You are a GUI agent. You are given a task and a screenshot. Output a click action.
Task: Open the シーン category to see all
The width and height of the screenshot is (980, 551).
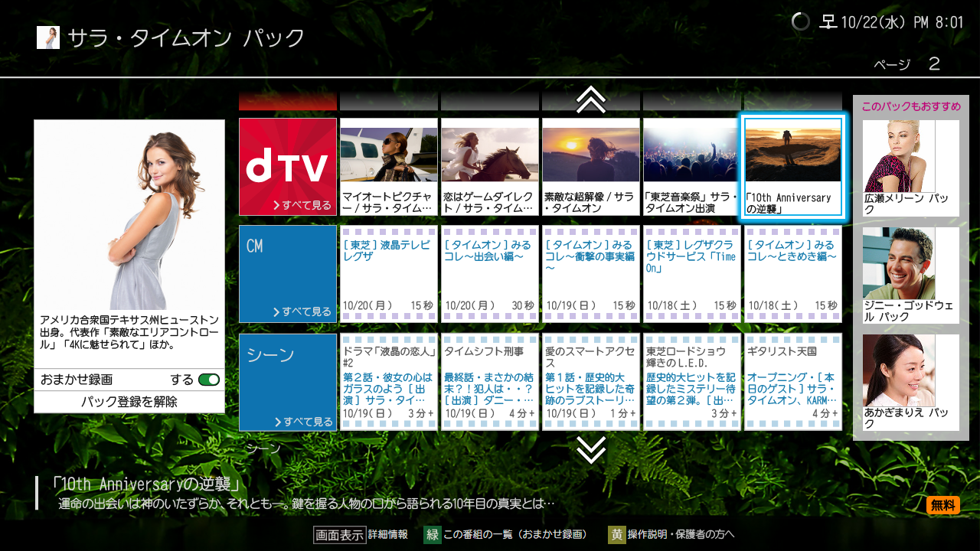[x=288, y=383]
